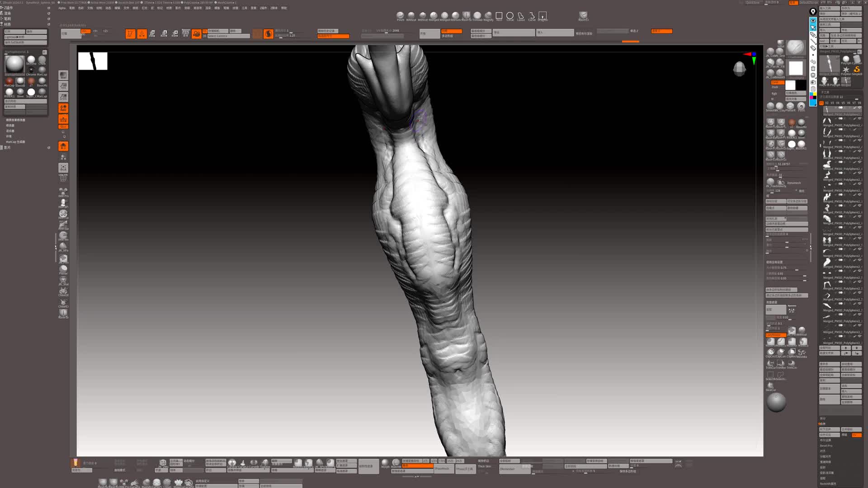This screenshot has width=868, height=488.
Task: Select the Pinch brush icon
Action: [x=400, y=16]
